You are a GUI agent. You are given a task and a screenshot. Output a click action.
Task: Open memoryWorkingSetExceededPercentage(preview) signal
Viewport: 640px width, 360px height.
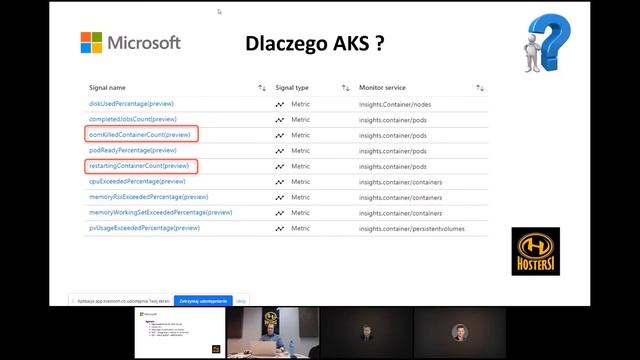160,212
